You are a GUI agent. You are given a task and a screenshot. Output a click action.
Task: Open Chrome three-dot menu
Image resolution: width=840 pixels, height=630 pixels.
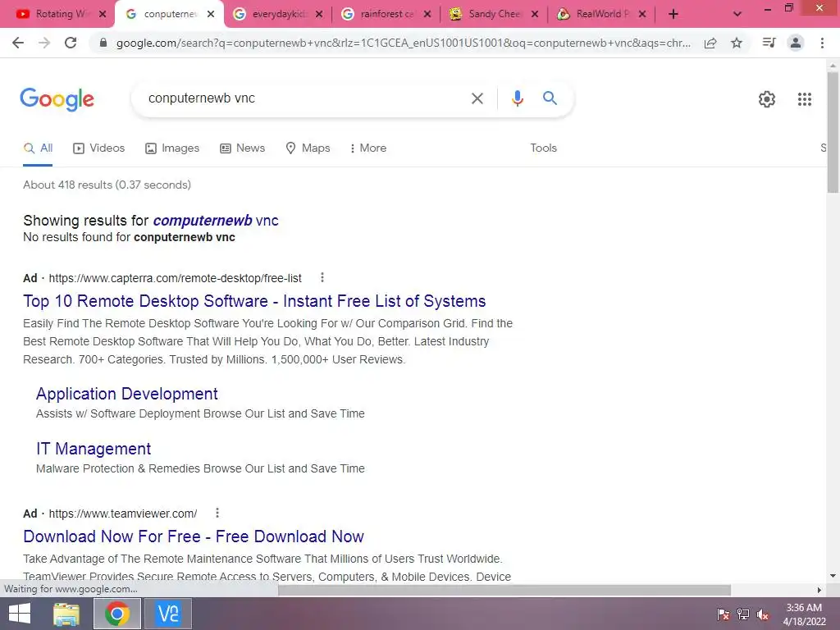click(822, 43)
